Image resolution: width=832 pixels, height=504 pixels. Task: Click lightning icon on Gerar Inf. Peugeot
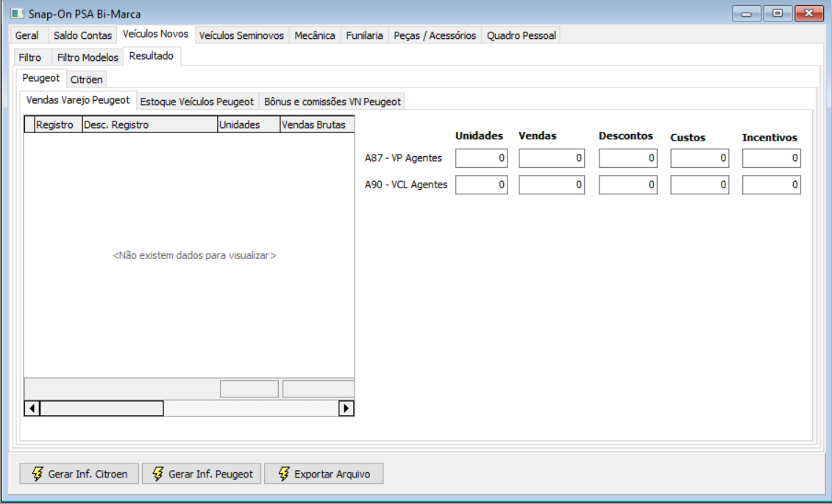(x=157, y=474)
